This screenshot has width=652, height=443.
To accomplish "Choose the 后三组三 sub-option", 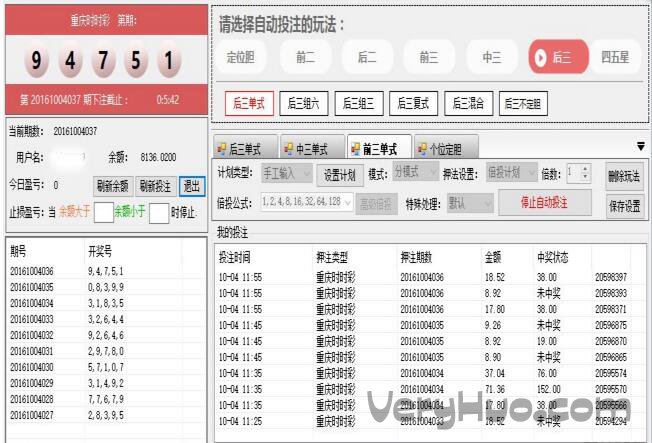I will point(359,103).
